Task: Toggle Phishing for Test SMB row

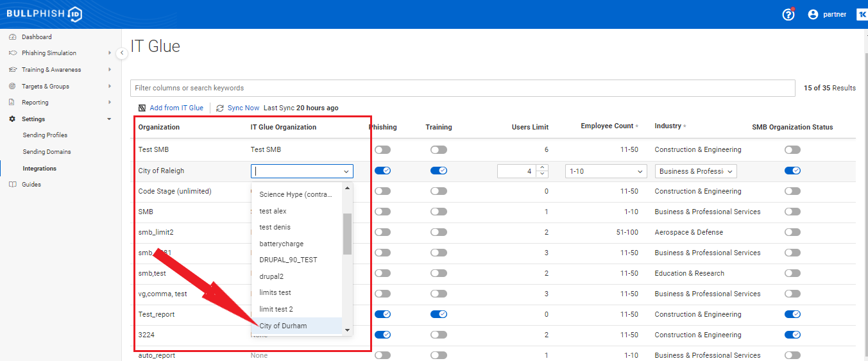Action: [382, 150]
